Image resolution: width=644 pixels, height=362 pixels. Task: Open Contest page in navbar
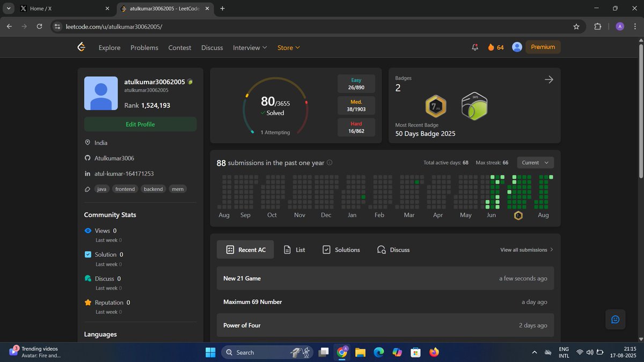tap(180, 47)
